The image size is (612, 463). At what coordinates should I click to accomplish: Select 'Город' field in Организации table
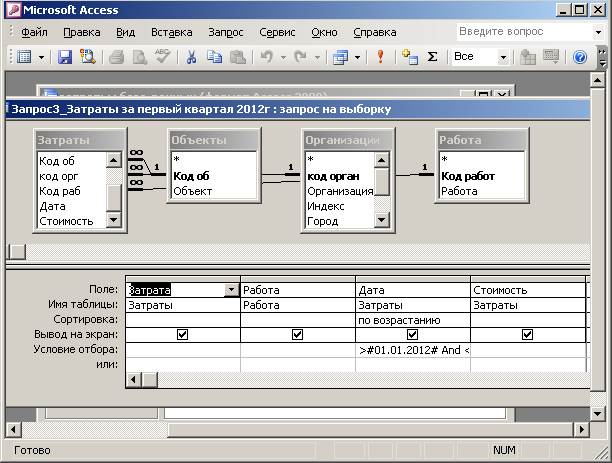(x=325, y=221)
